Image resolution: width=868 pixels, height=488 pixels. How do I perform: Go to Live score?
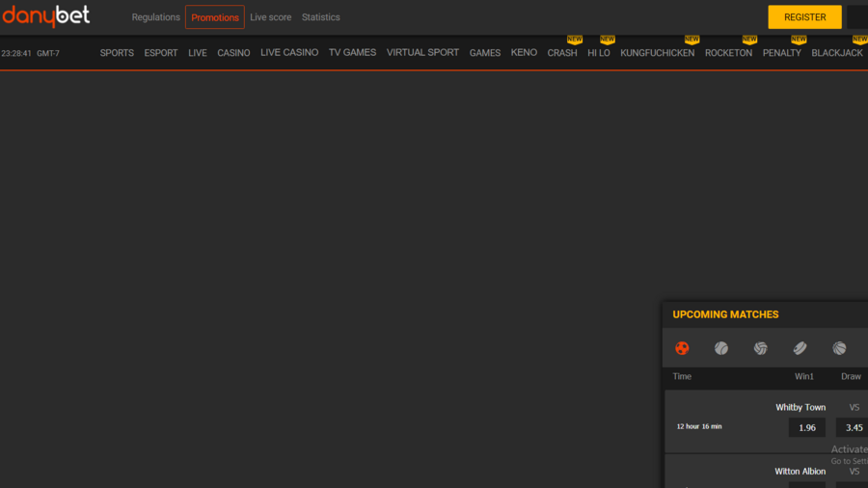tap(270, 17)
